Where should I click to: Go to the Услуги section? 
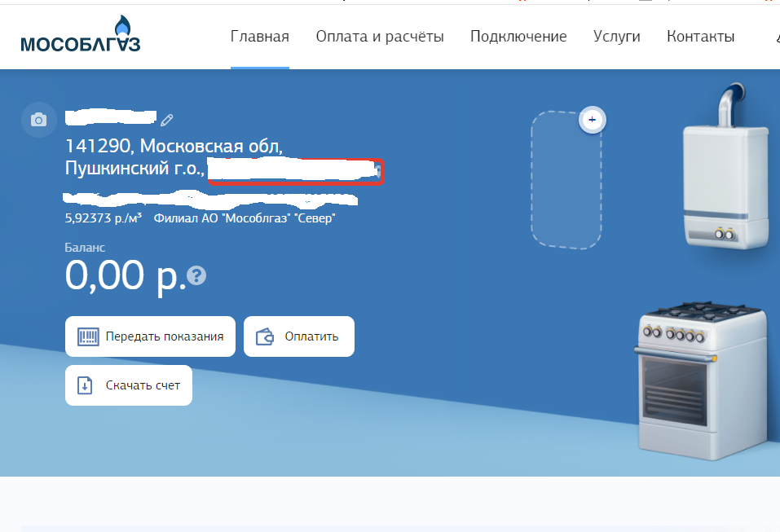[x=616, y=37]
